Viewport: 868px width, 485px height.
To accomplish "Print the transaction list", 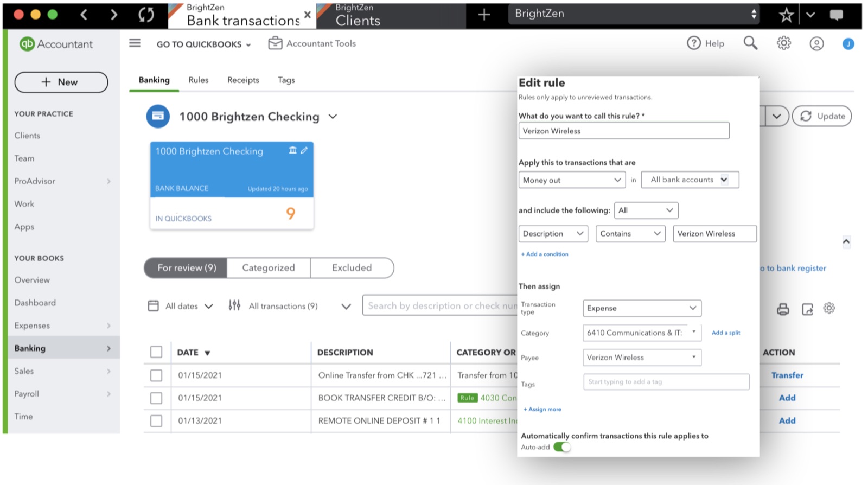I will point(783,309).
